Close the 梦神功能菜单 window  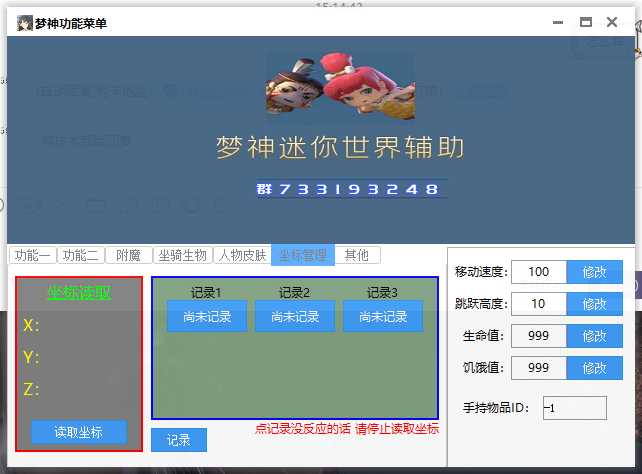[x=612, y=22]
